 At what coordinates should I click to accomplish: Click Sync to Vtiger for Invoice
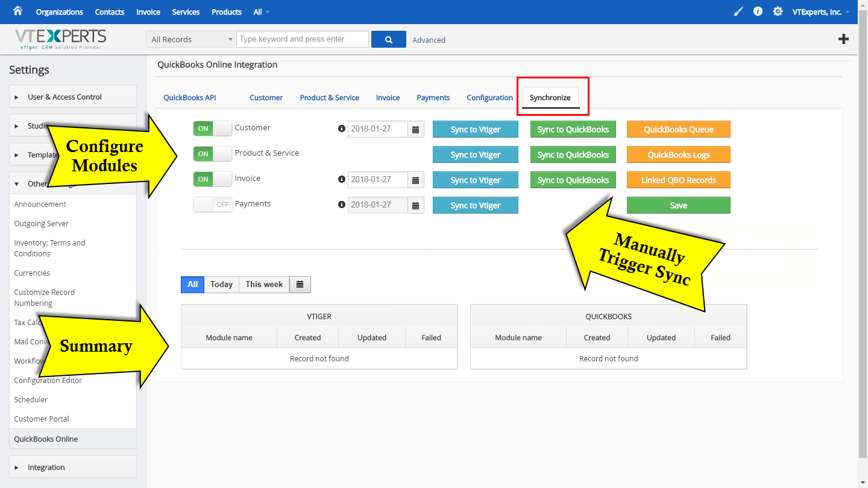pyautogui.click(x=476, y=180)
